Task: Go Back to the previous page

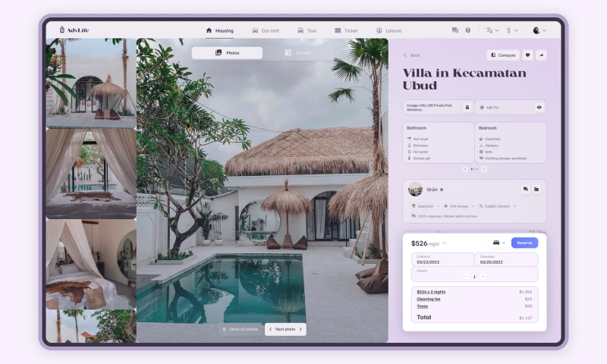Action: pos(411,55)
